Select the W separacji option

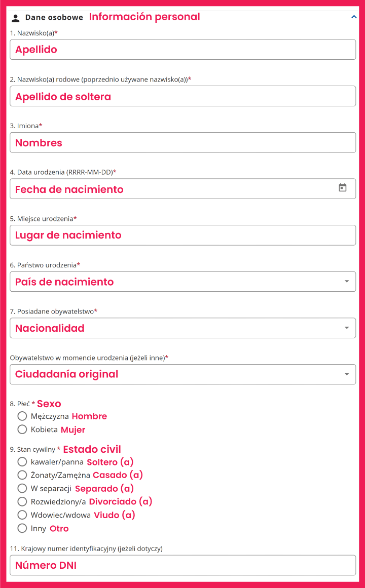22,488
